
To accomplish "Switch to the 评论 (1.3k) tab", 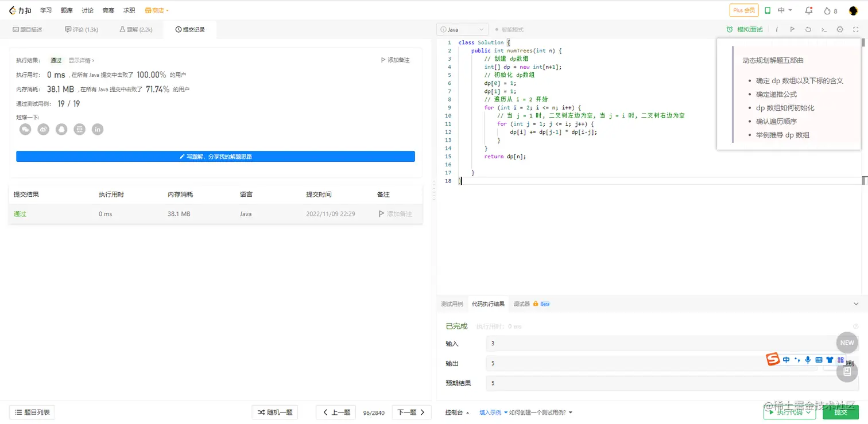I will [x=82, y=29].
